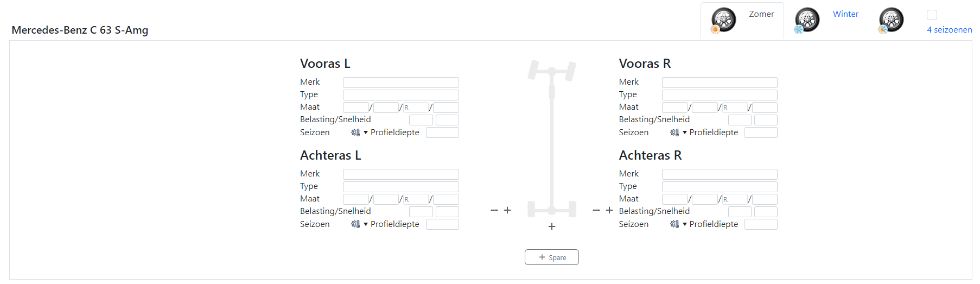Click the plus icon right of rear axle
Screen dimensions: 980x284
[609, 210]
